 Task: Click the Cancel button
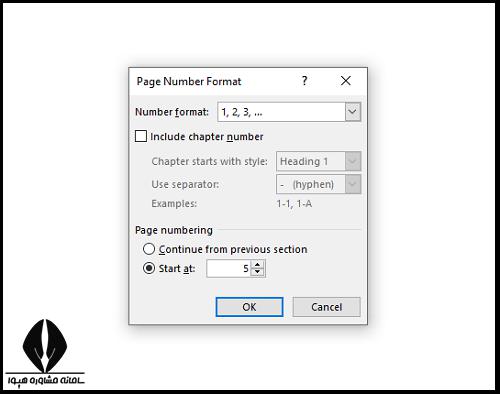click(x=326, y=307)
